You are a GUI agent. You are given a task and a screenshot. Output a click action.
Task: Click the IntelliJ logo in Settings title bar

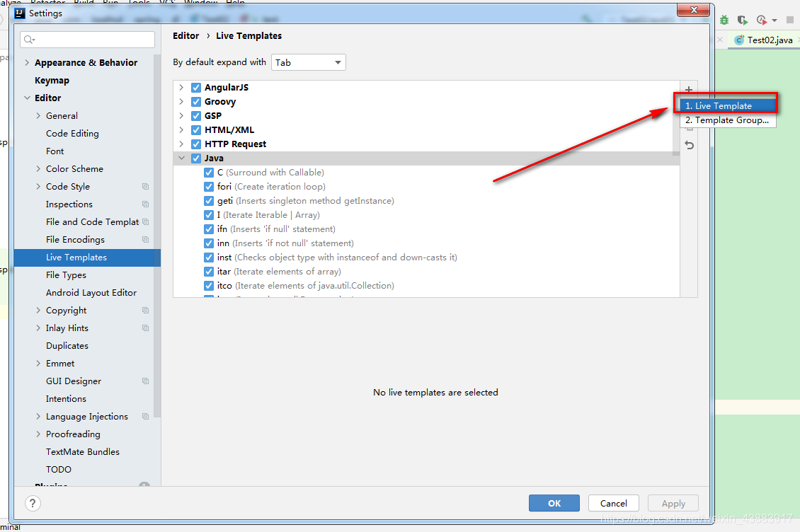point(20,13)
